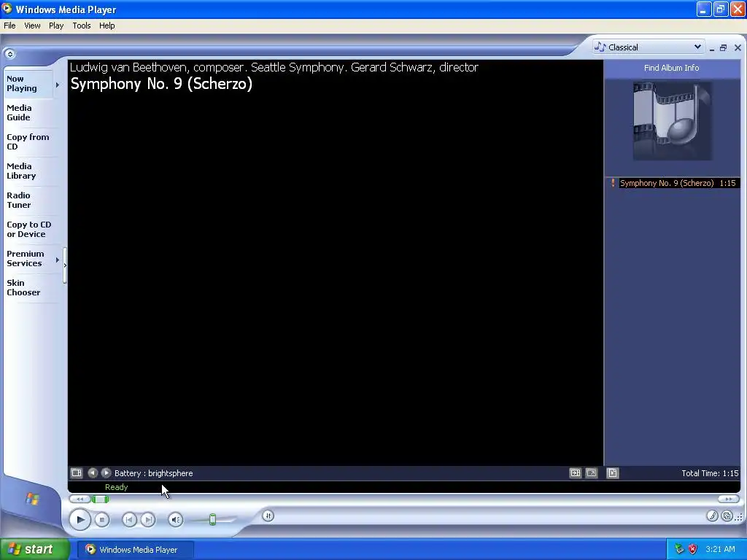This screenshot has width=747, height=560.
Task: Click the Windows logo at player corner
Action: point(32,499)
